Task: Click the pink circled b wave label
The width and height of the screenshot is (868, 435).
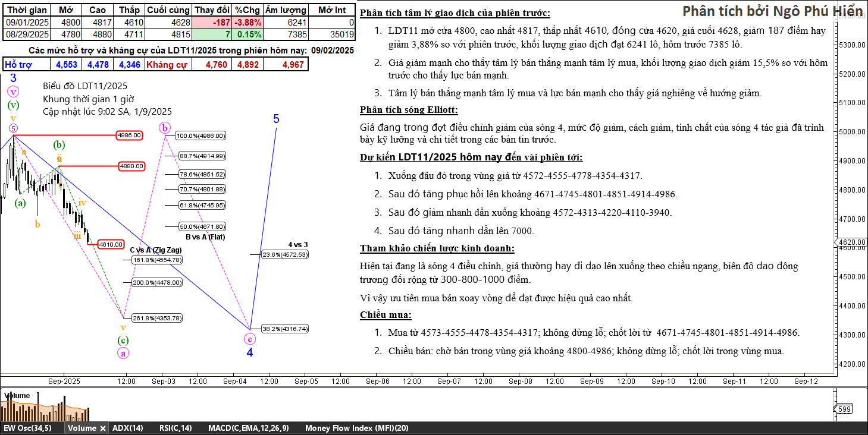Action: 165,127
